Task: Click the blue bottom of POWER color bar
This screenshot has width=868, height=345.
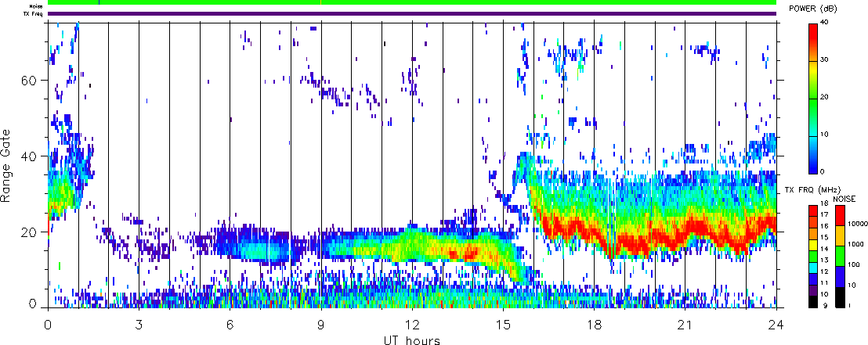Action: point(813,166)
